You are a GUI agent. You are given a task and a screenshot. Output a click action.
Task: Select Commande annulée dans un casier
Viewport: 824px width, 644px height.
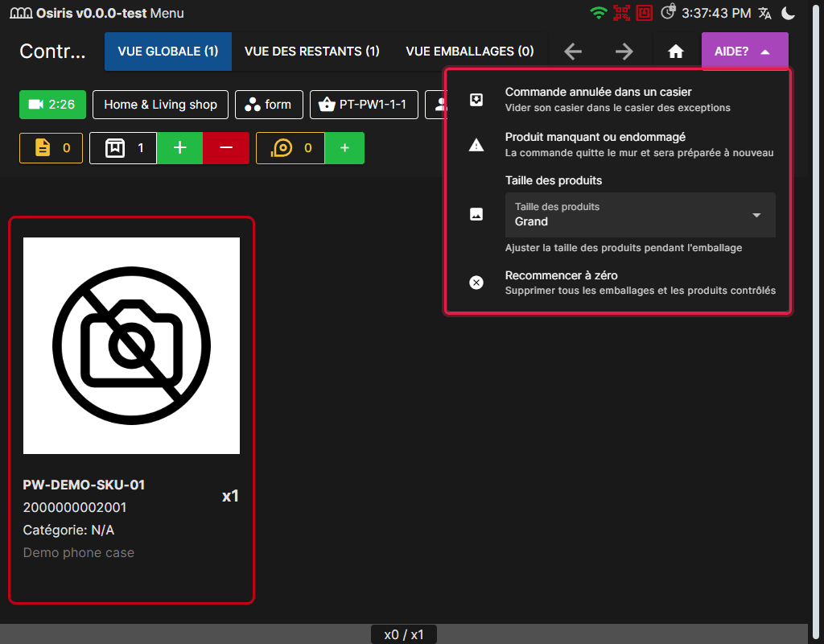[x=618, y=99]
